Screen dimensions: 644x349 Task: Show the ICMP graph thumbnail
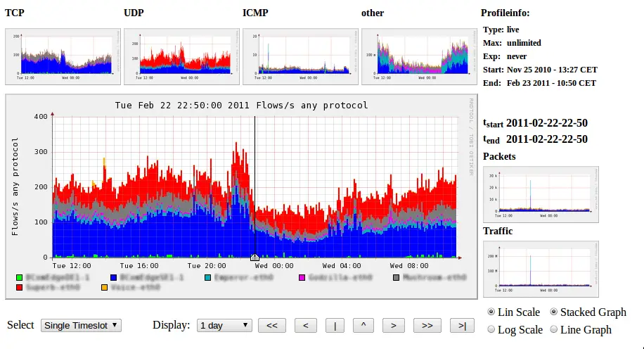pos(300,57)
